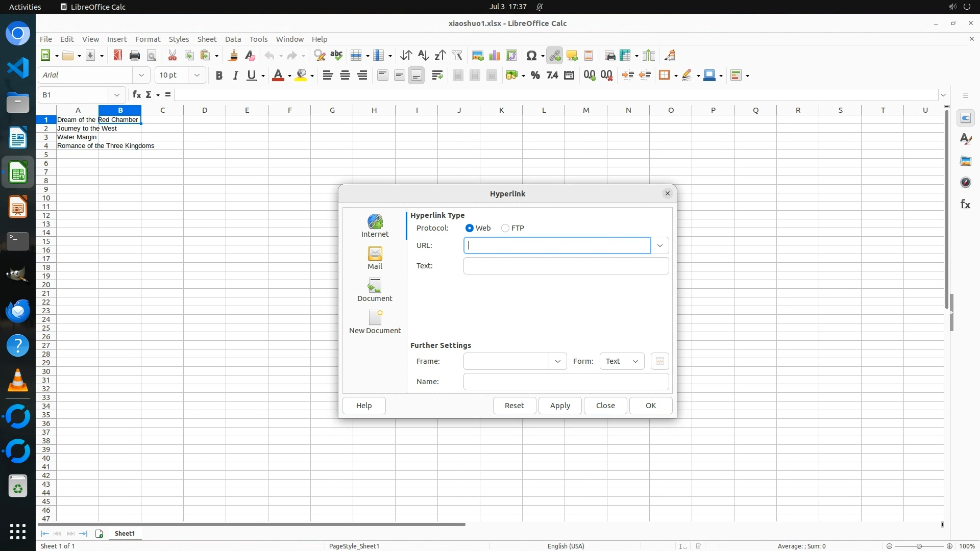The width and height of the screenshot is (980, 551).
Task: Click the Insert Chart toolbar icon
Action: [x=494, y=56]
